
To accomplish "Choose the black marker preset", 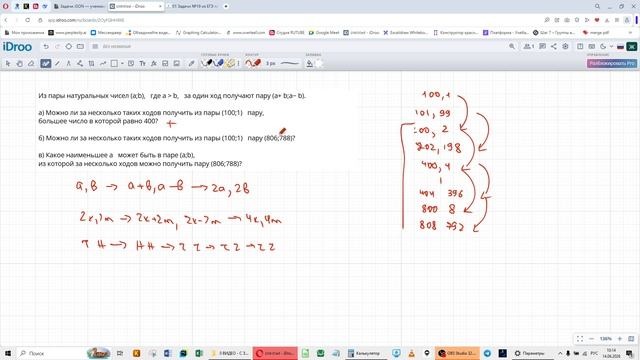I will [x=208, y=63].
